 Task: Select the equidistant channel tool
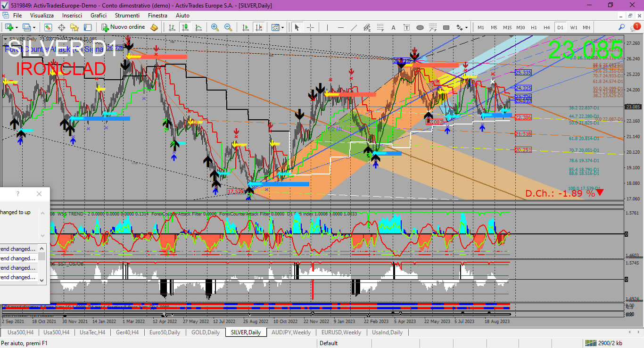[x=367, y=27]
